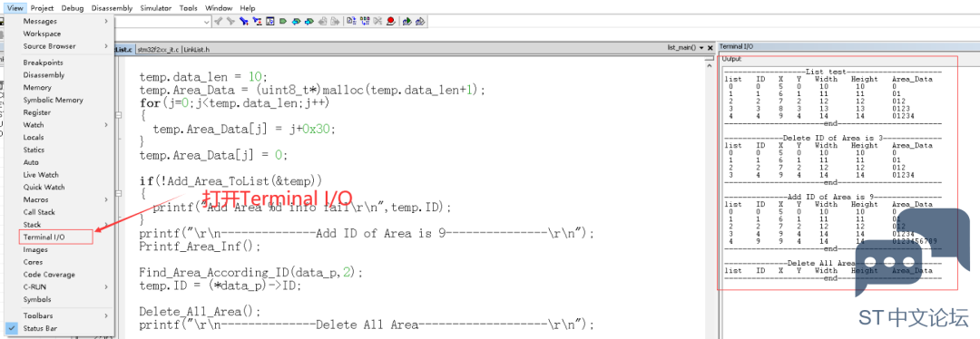The image size is (980, 339).
Task: Toggle bookmark with the green tag icon
Action: coord(283,21)
